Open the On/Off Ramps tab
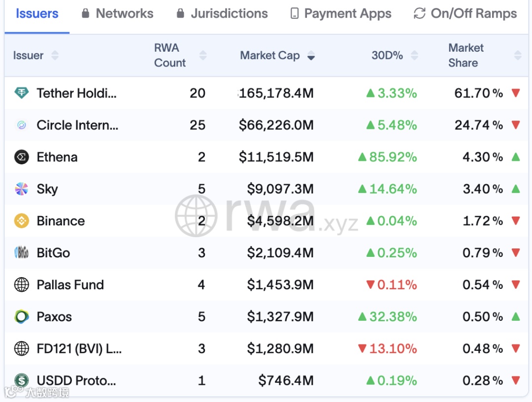Viewport: 532px width, 402px height. (465, 14)
